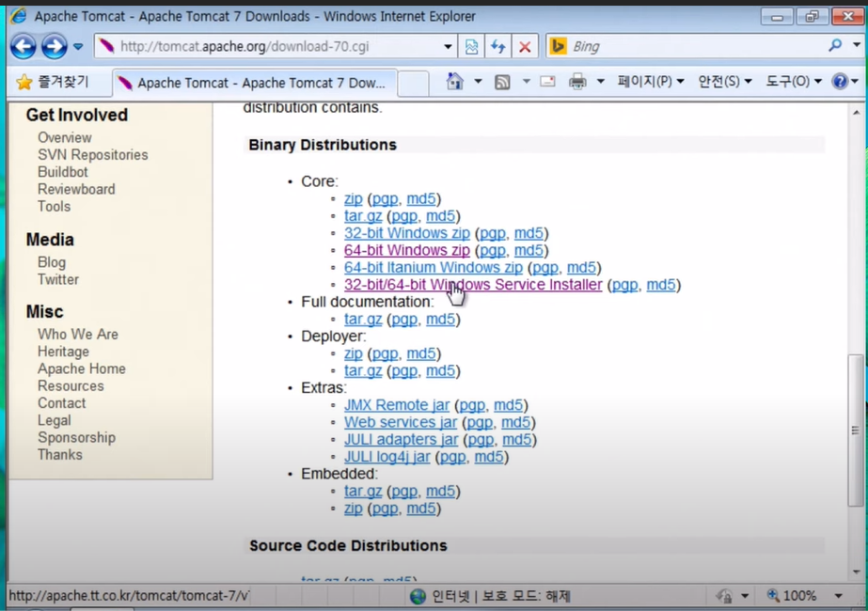The width and height of the screenshot is (868, 611).
Task: Open Twitter link under Media
Action: coord(58,279)
